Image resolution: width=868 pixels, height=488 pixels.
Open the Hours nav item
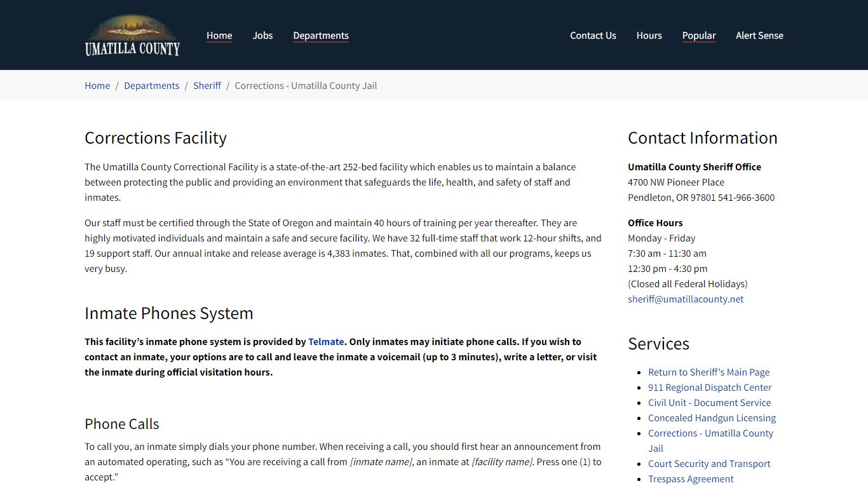click(649, 36)
